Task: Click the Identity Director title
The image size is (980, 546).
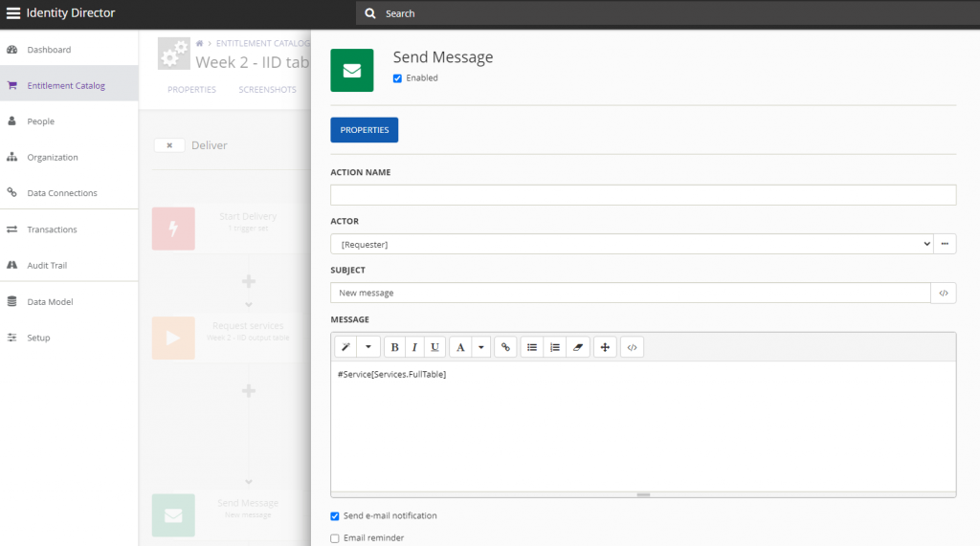Action: 71,13
